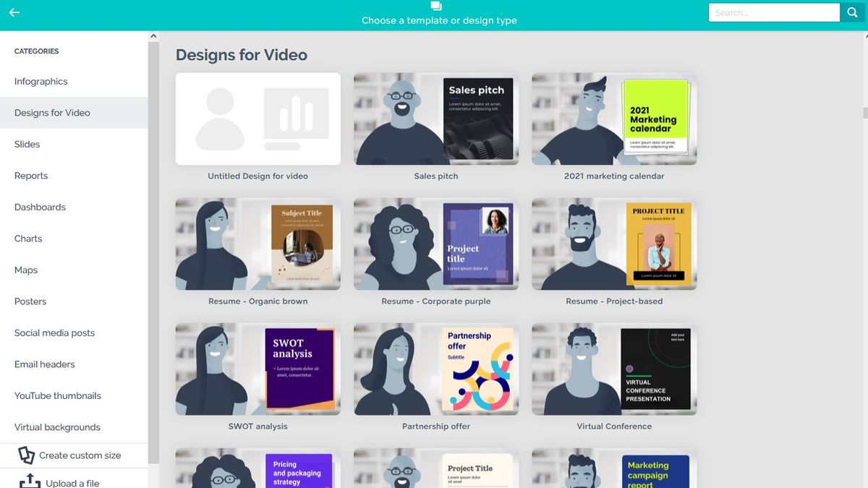868x488 pixels.
Task: Open the Virtual Conference template
Action: pos(613,369)
